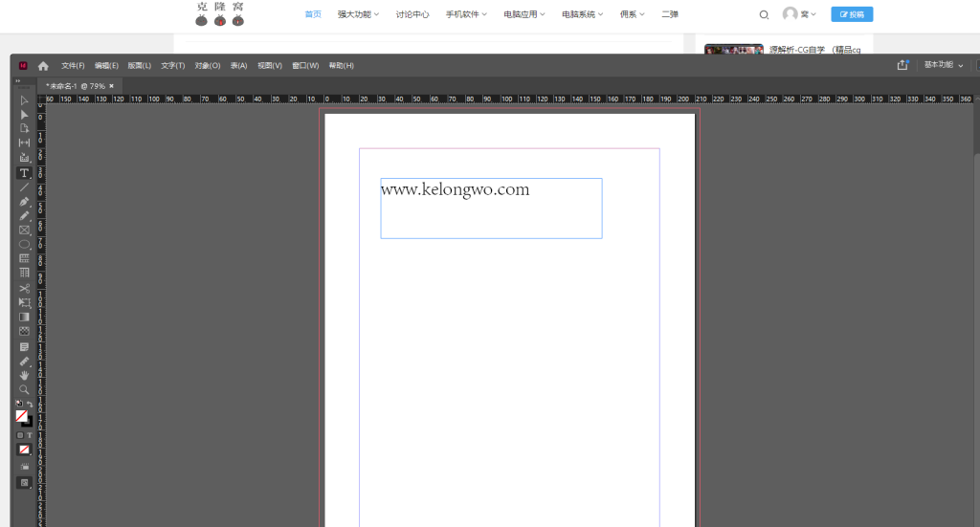This screenshot has width=980, height=527.
Task: Open the 视图(V) menu
Action: point(270,66)
